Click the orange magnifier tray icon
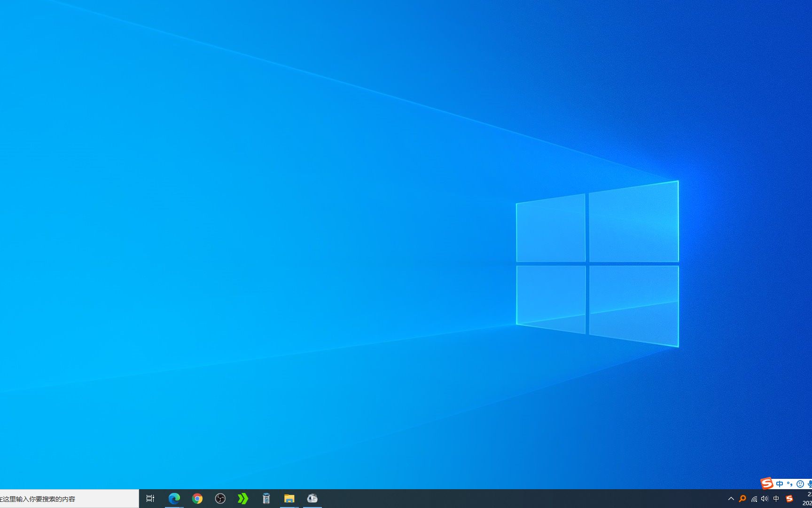The image size is (812, 508). tap(742, 499)
